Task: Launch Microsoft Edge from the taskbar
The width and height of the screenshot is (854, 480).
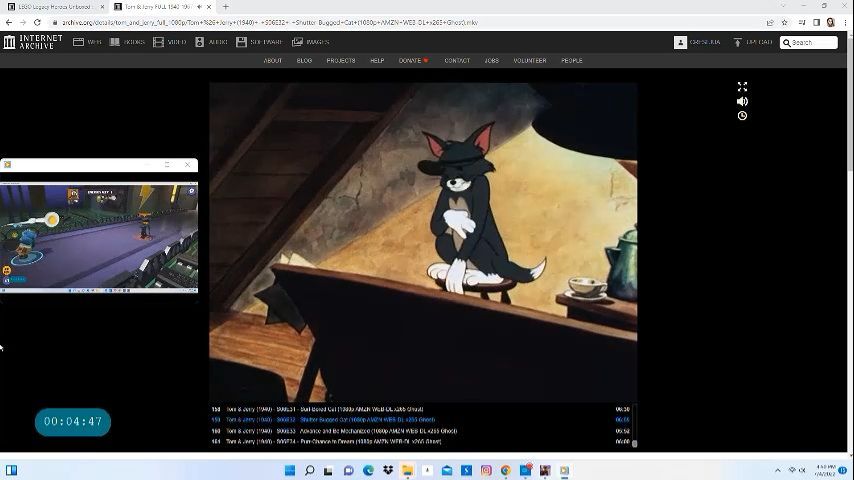Action: click(x=368, y=470)
